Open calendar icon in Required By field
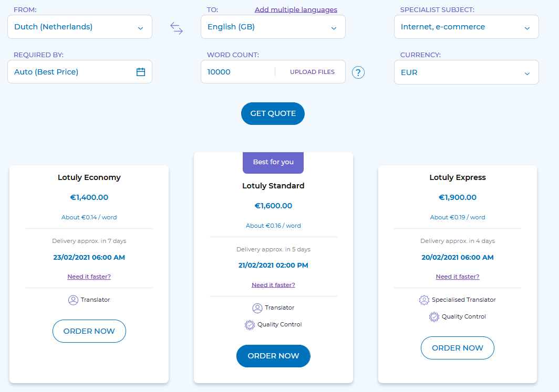559x392 pixels. coord(141,72)
